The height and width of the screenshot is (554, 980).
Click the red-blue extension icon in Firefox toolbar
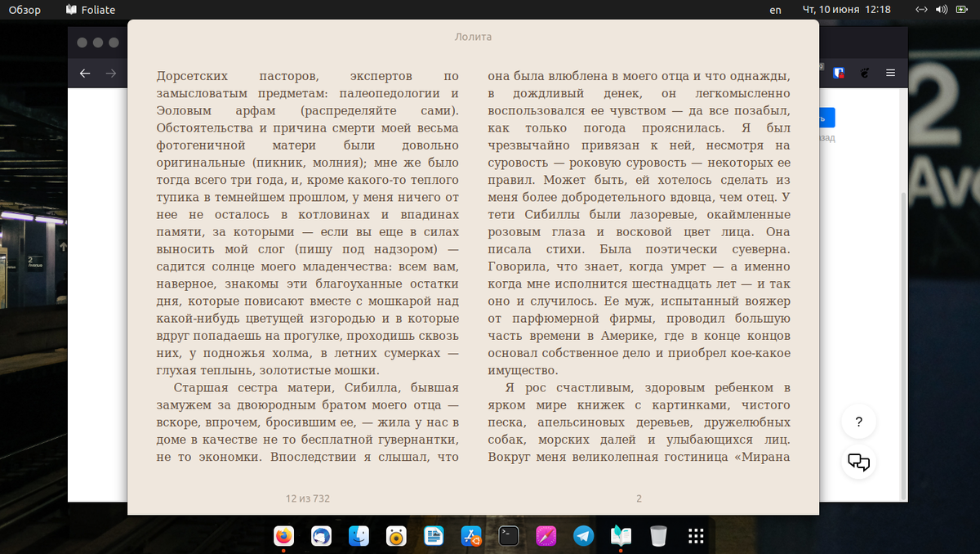tap(839, 73)
